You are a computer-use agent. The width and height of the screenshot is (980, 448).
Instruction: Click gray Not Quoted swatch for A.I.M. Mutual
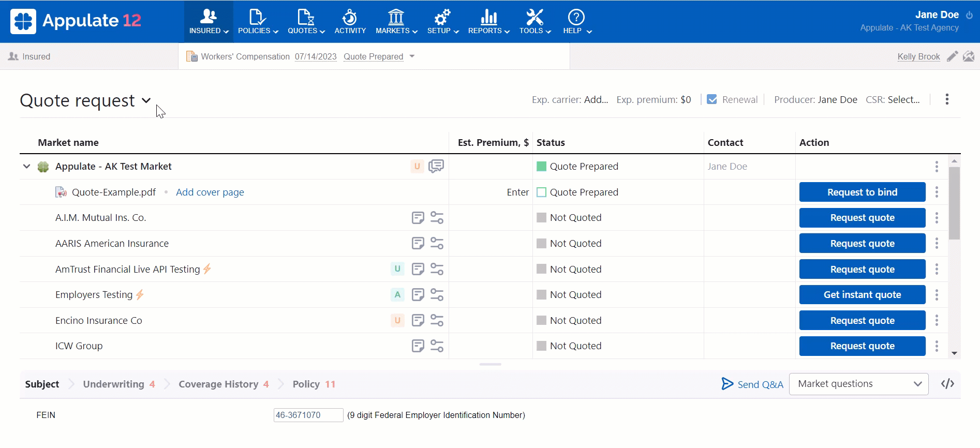[x=542, y=218]
